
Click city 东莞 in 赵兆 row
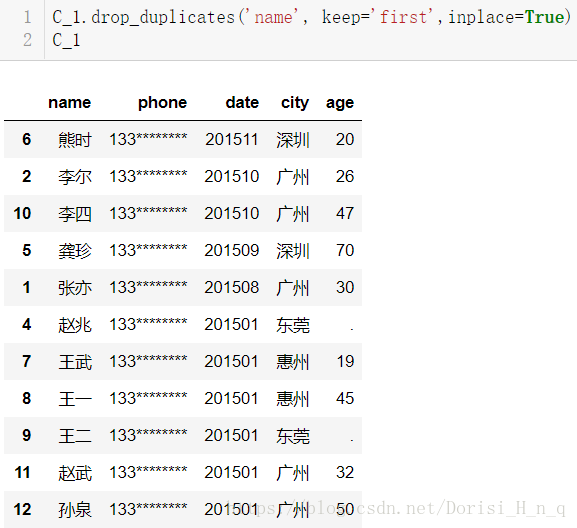293,325
